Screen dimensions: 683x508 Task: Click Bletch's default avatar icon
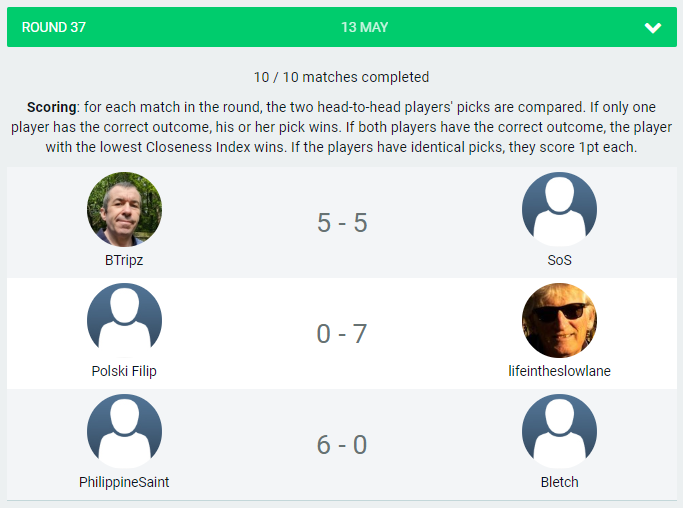559,432
